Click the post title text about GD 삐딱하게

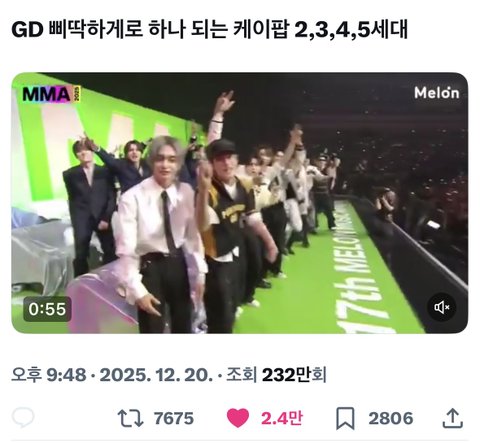pyautogui.click(x=210, y=30)
